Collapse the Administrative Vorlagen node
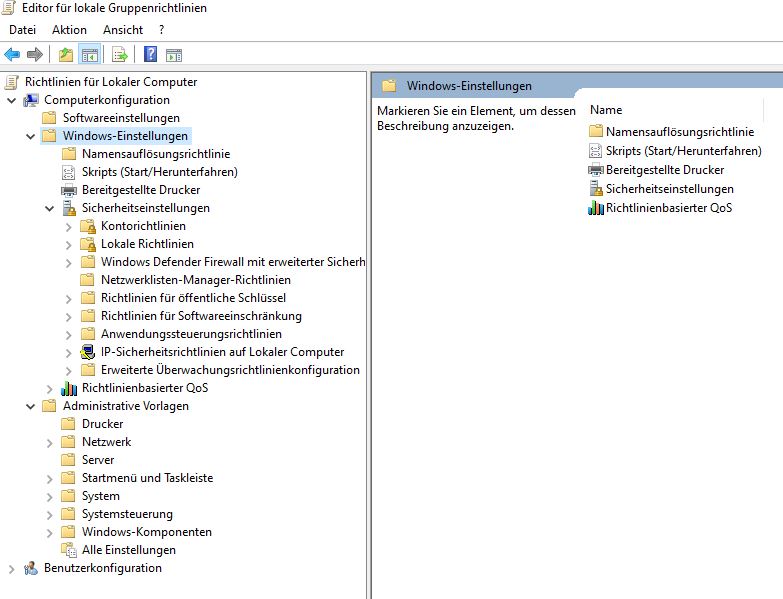 (30, 406)
